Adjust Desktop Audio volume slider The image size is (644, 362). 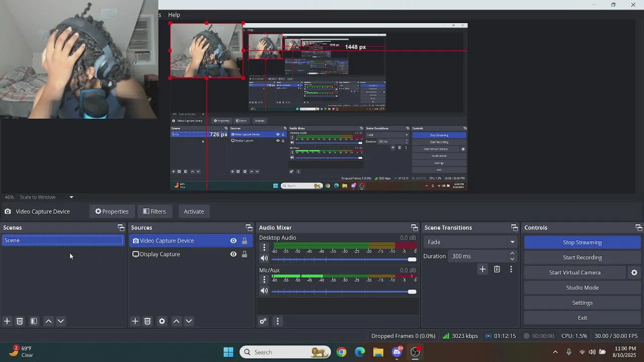(x=344, y=259)
